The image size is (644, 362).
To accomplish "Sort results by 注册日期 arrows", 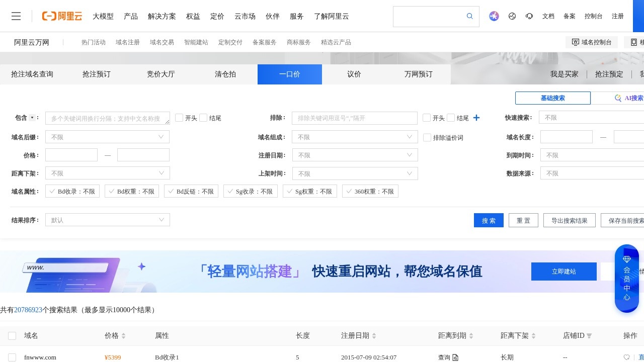I will click(x=374, y=336).
